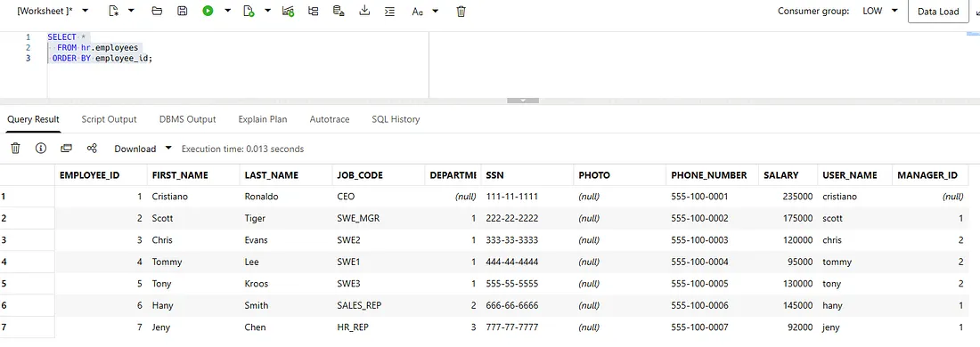Image resolution: width=980 pixels, height=347 pixels.
Task: Select the SWE_MGR job code cell
Action: click(379, 219)
